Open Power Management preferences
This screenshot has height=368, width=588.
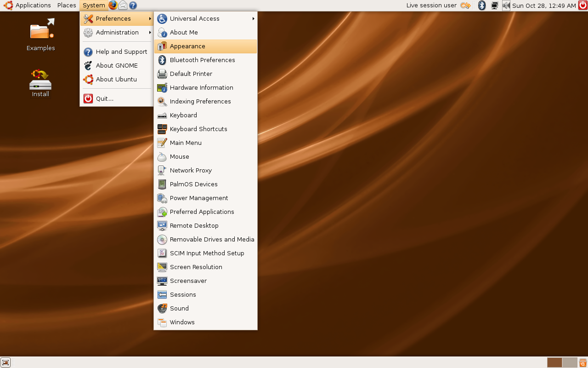[x=205, y=198]
